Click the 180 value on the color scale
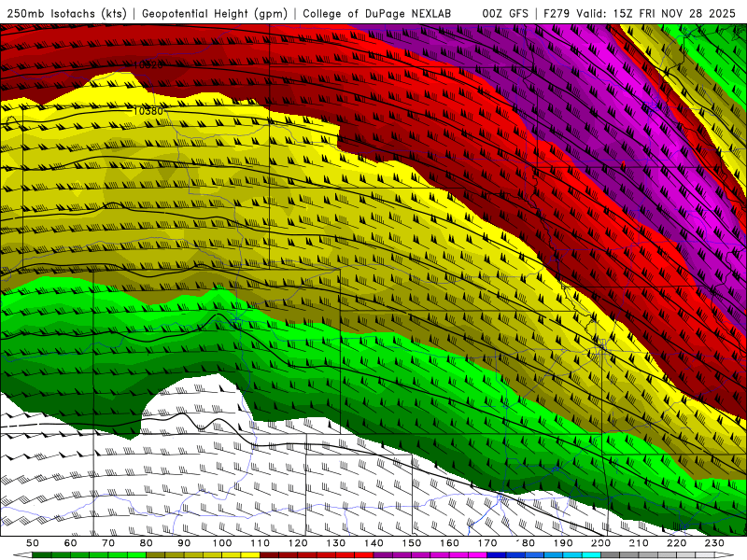 point(525,543)
